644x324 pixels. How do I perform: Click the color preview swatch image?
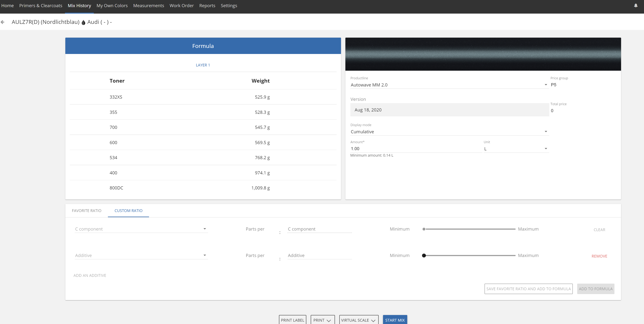(483, 54)
